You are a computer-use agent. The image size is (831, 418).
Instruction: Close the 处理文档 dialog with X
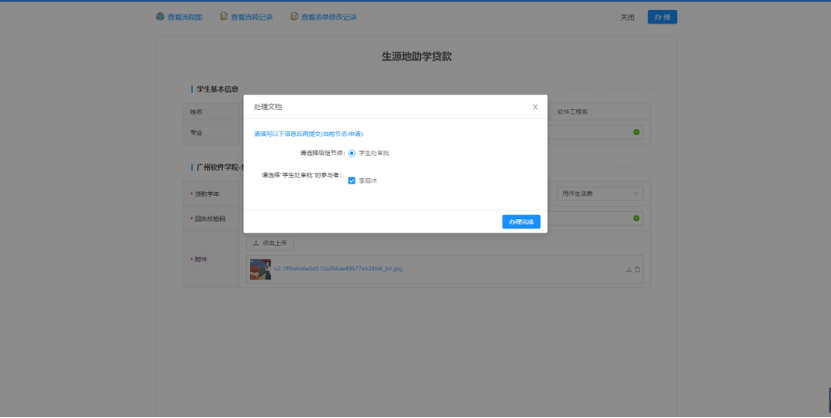[x=535, y=106]
